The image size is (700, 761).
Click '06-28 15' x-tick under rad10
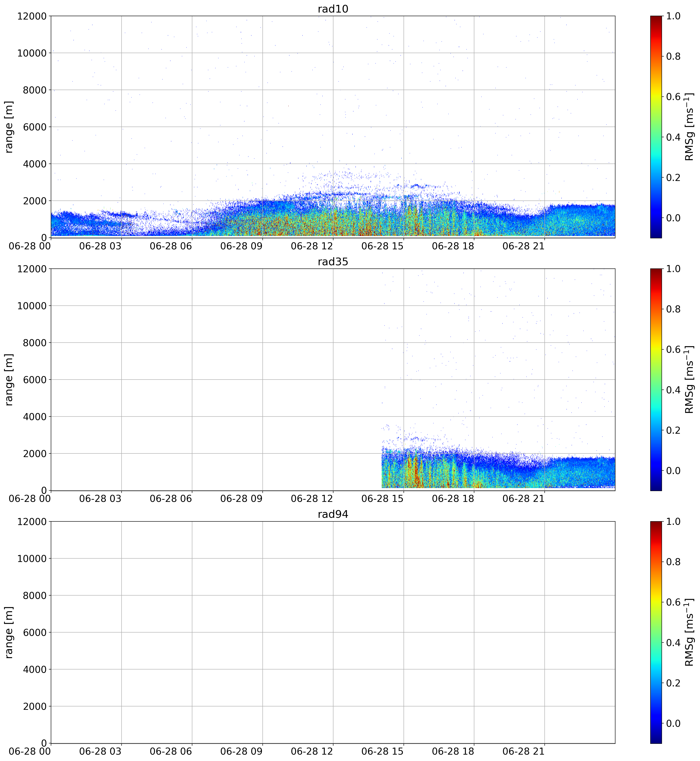pos(383,246)
